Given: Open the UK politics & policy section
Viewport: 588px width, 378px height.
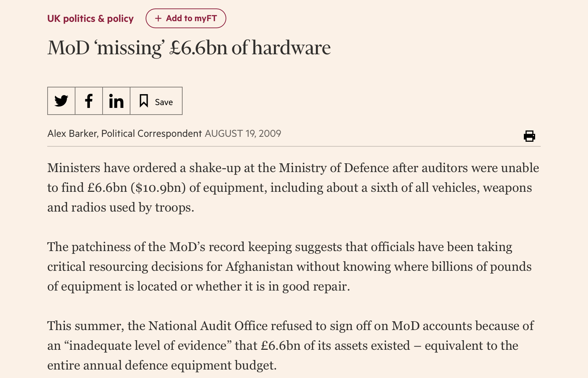Looking at the screenshot, I should point(90,18).
